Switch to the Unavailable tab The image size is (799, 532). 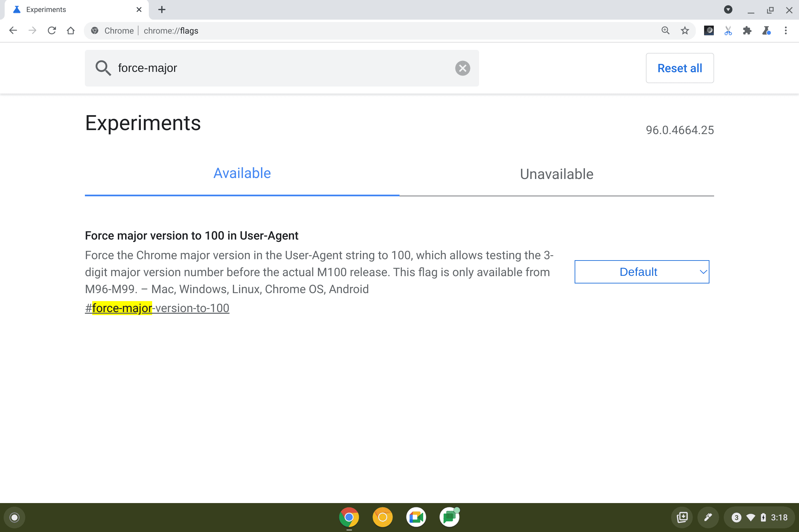[x=556, y=173]
